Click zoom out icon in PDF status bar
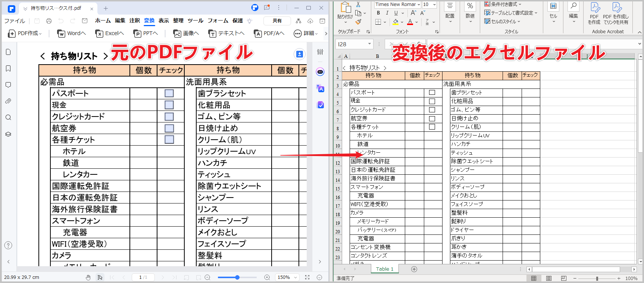The image size is (644, 283). click(x=207, y=277)
